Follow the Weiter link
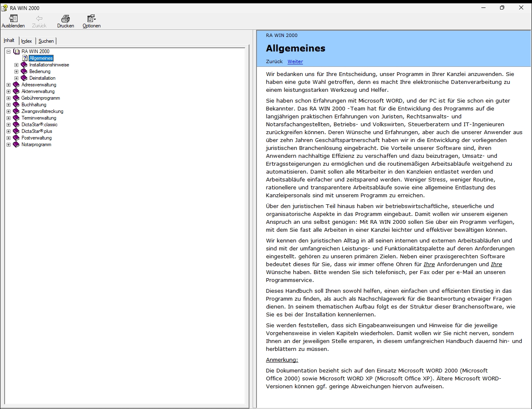The height and width of the screenshot is (409, 532). (295, 61)
